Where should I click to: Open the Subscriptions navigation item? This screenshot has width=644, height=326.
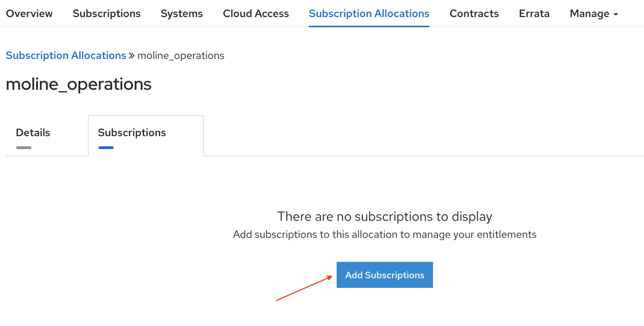click(107, 14)
